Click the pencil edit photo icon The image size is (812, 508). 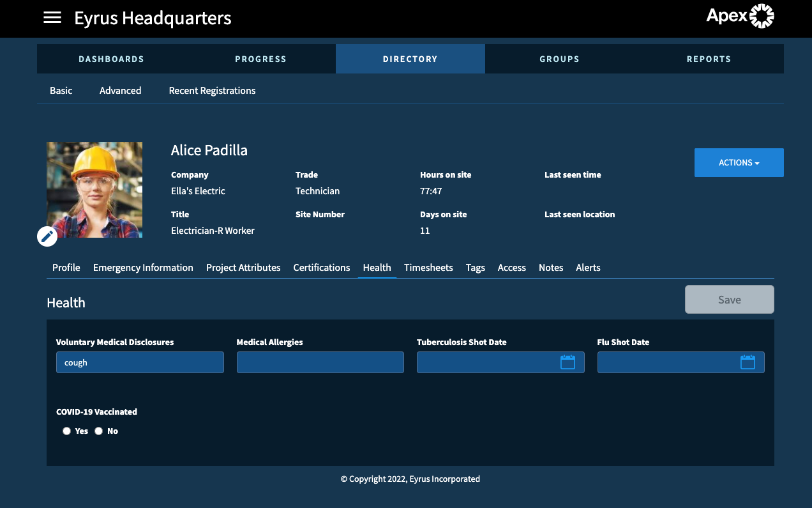(x=47, y=236)
